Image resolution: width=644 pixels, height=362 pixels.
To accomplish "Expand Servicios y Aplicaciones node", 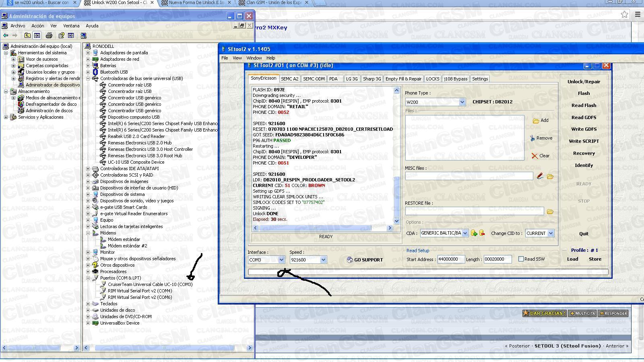I will (x=6, y=117).
